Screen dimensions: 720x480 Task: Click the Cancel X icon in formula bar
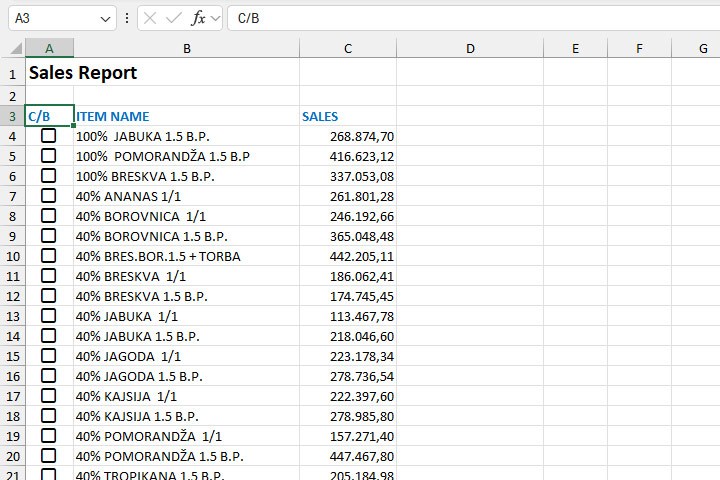pos(152,18)
